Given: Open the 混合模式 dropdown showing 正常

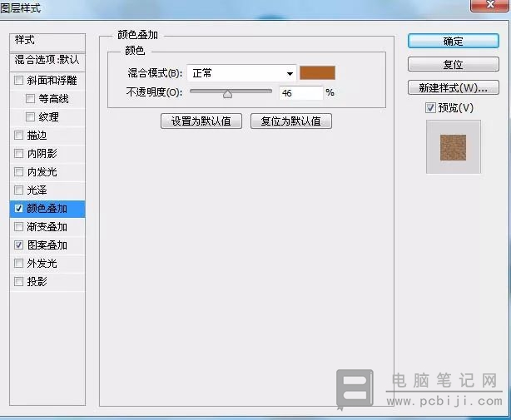Looking at the screenshot, I should pyautogui.click(x=241, y=73).
